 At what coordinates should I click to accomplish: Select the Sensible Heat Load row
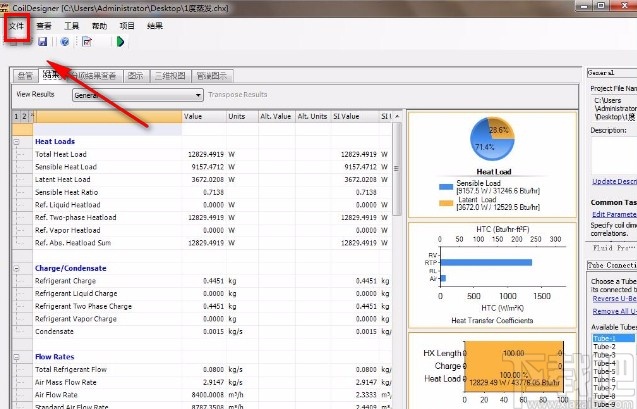click(212, 167)
